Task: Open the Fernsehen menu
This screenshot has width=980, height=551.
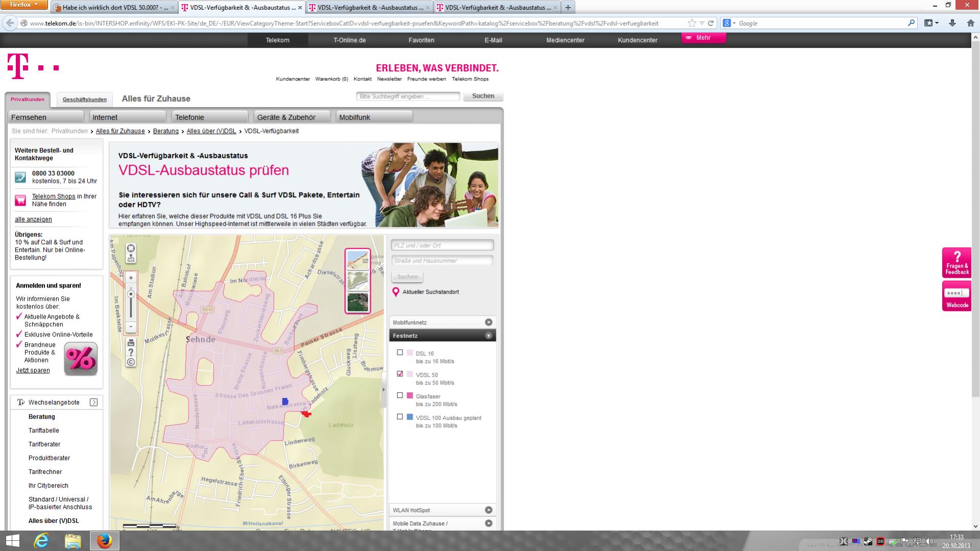Action: 46,117
